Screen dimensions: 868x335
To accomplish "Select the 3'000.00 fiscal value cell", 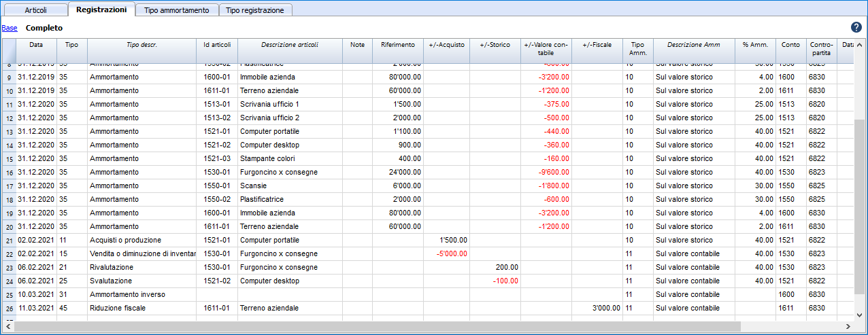I will (597, 308).
